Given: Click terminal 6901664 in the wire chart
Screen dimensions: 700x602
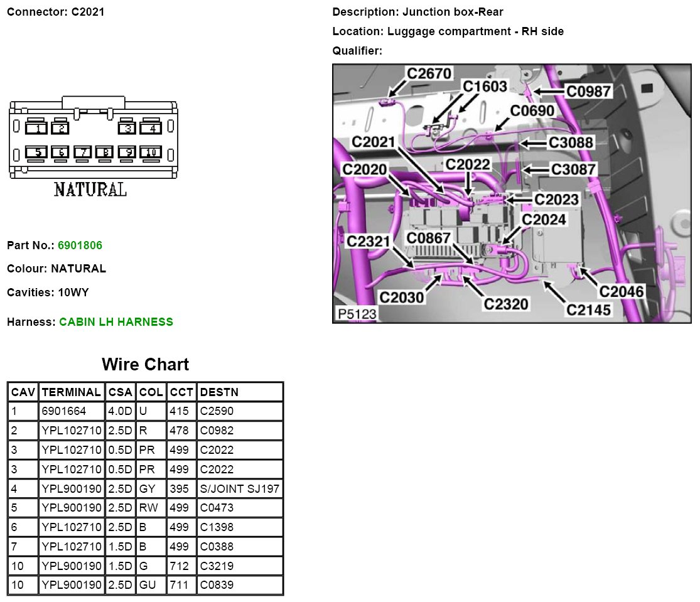Looking at the screenshot, I should (x=63, y=412).
